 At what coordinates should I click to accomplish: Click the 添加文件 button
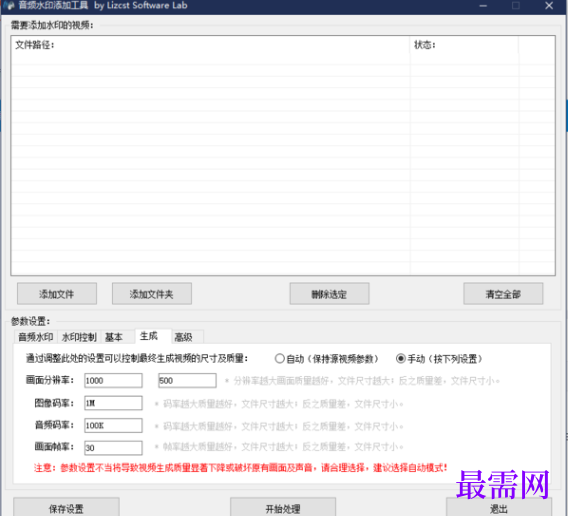pos(57,294)
